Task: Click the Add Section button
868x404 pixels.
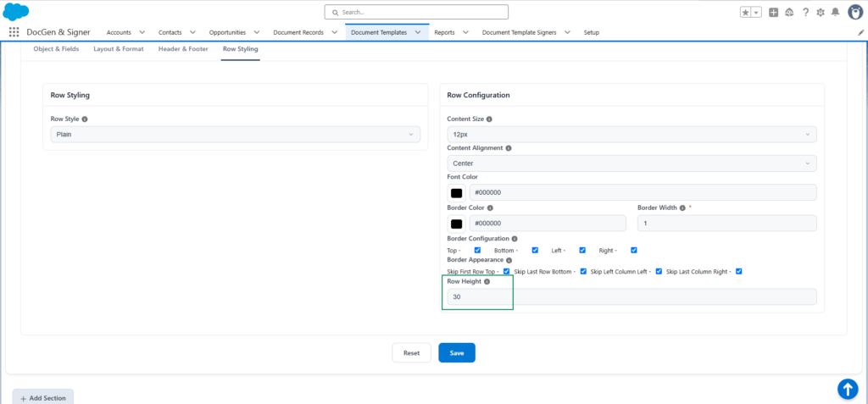Action: click(x=42, y=397)
